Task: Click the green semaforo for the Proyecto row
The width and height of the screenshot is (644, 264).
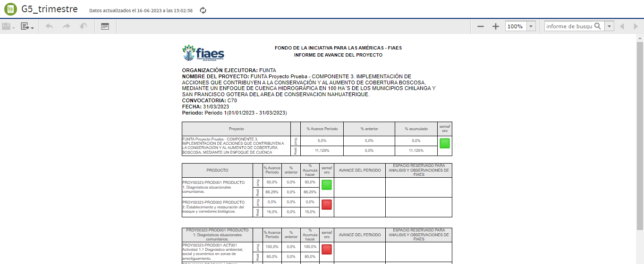Action: tap(444, 143)
